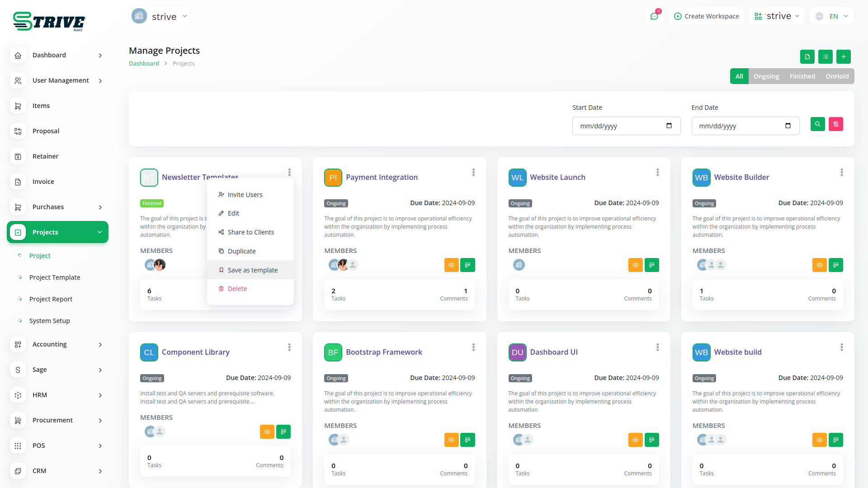Click the green plus create project icon

pyautogui.click(x=843, y=57)
